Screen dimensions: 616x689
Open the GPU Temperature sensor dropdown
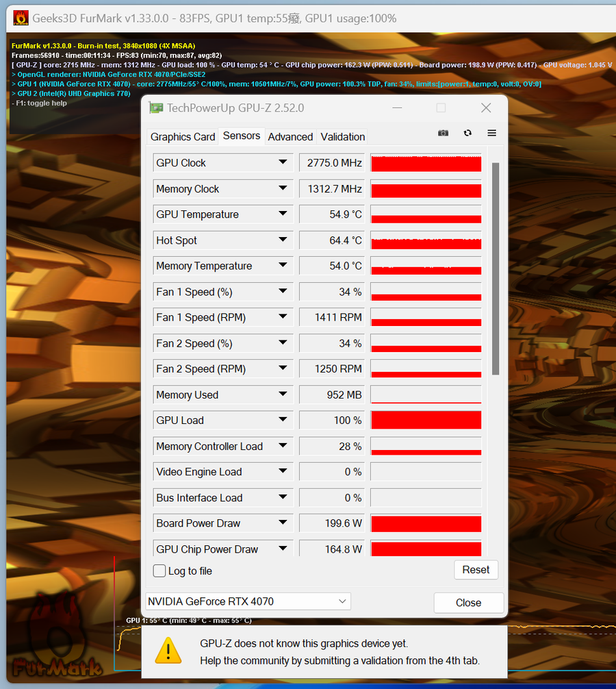pyautogui.click(x=283, y=214)
